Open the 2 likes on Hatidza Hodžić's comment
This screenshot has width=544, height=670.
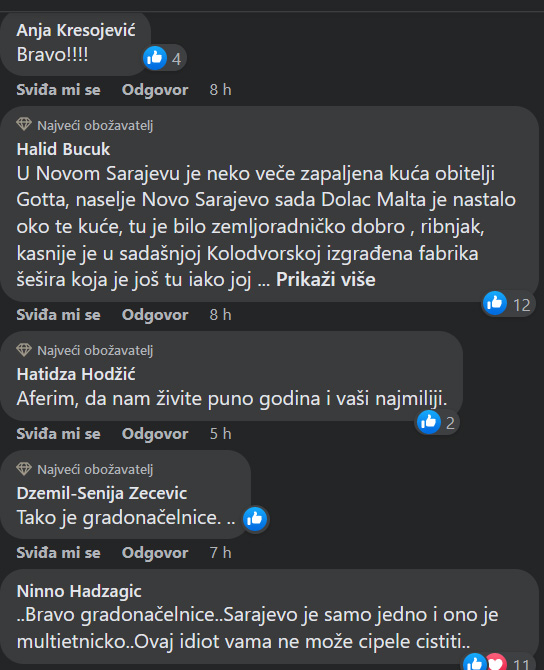437,423
